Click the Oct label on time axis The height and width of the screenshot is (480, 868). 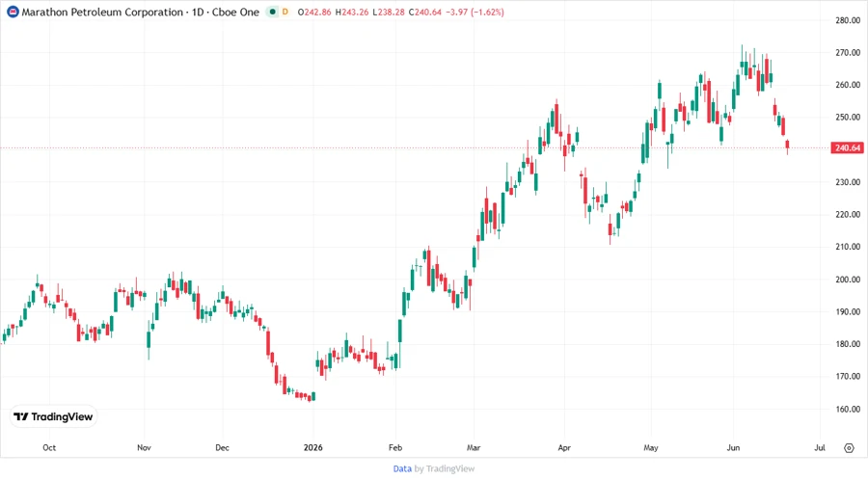click(49, 447)
